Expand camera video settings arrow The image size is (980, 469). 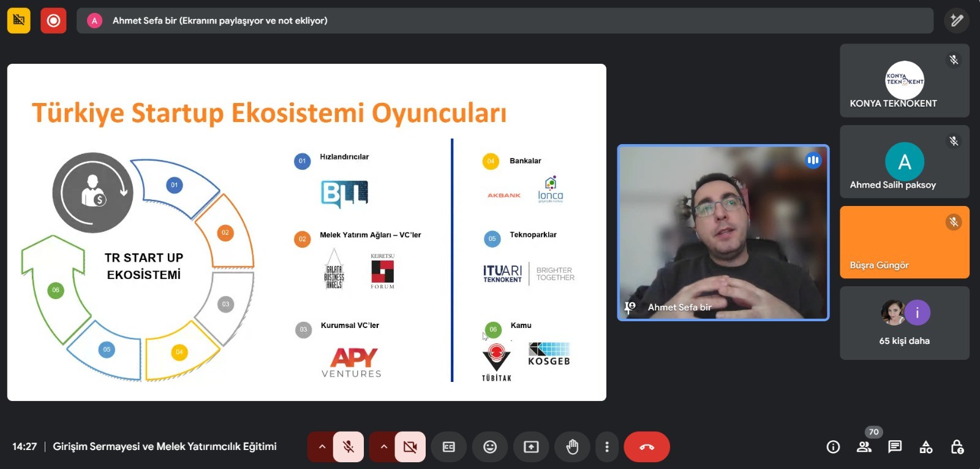[x=383, y=447]
